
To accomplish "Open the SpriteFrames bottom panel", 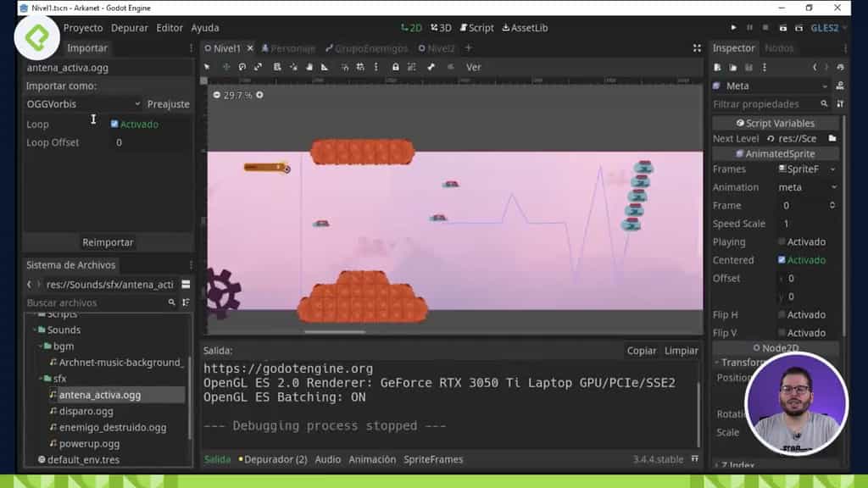I will (x=433, y=459).
